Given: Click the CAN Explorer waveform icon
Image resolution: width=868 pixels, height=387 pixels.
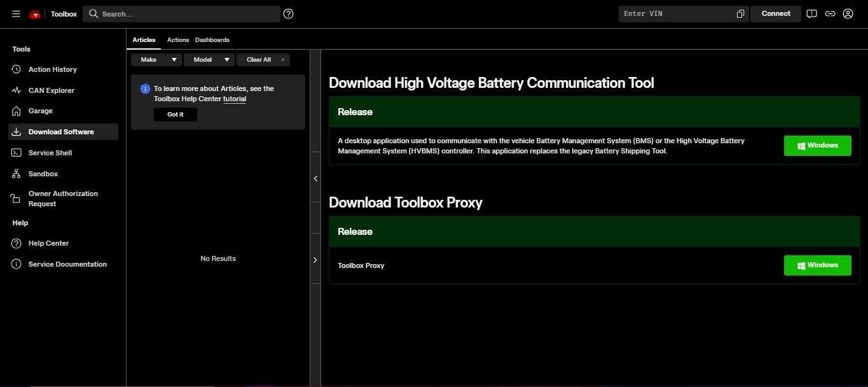Looking at the screenshot, I should [x=17, y=90].
